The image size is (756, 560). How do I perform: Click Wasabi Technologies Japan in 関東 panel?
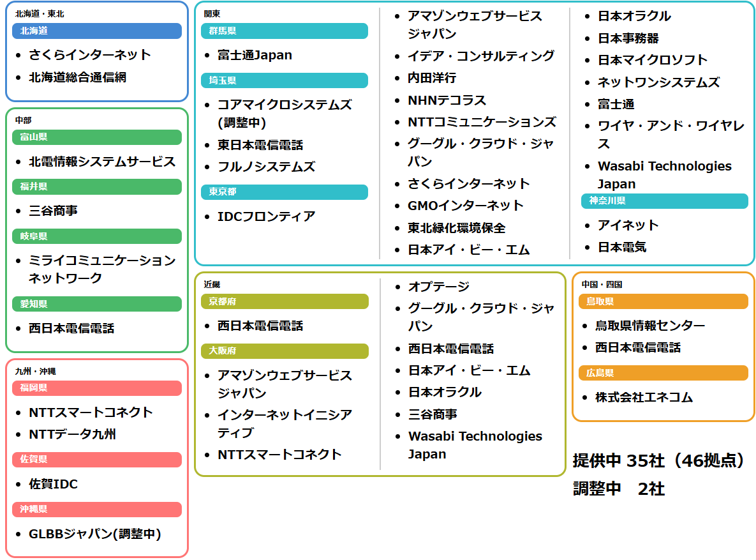[x=665, y=175]
